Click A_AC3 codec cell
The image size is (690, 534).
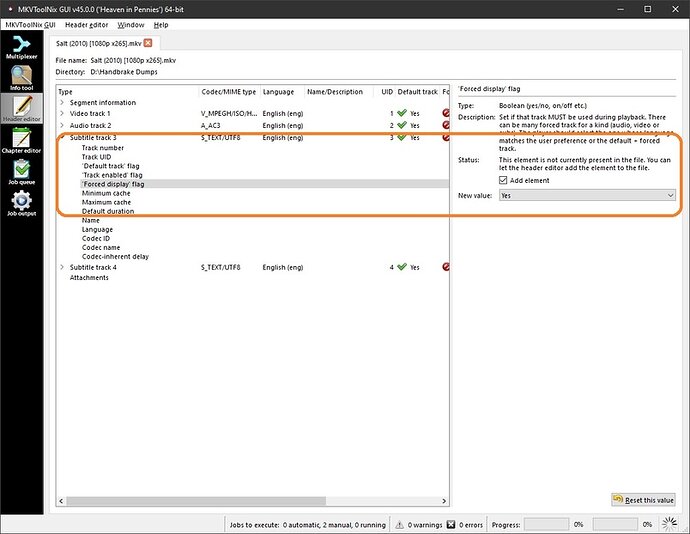211,125
